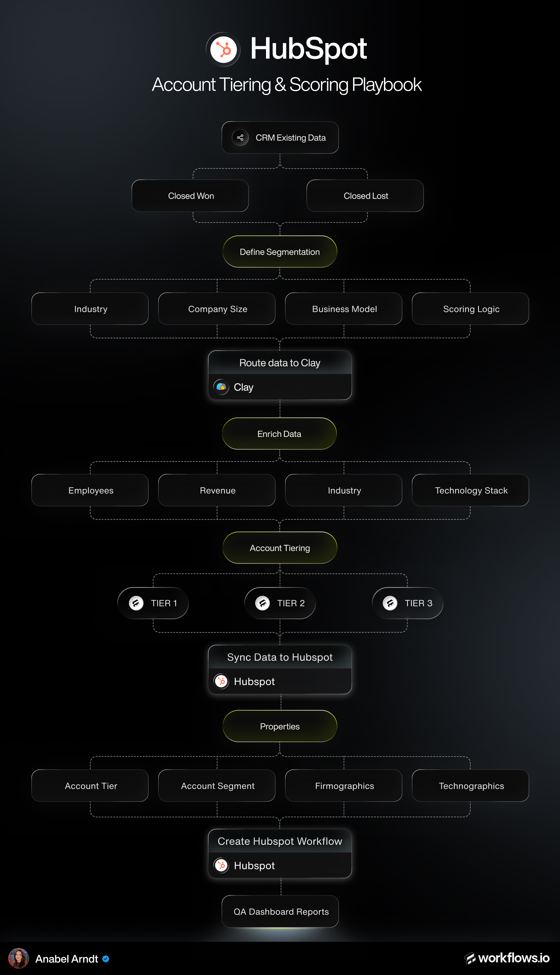
Task: Click the TIER 1 workflow icon
Action: tap(136, 603)
